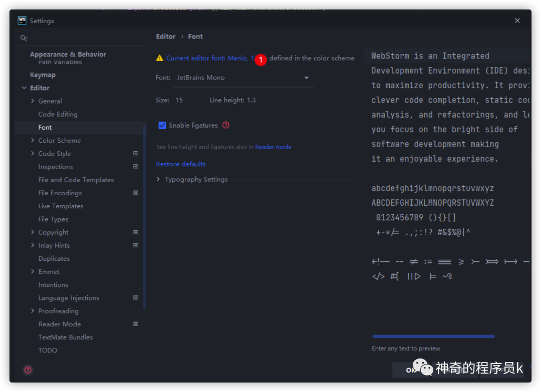The image size is (541, 392).
Task: Click the search icon in Settings sidebar
Action: [24, 38]
